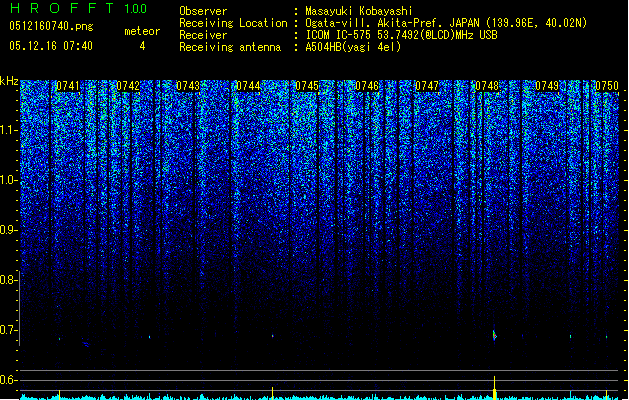This screenshot has height=400, width=629.
Task: Click the 0743 time marker label
Action: [x=188, y=86]
